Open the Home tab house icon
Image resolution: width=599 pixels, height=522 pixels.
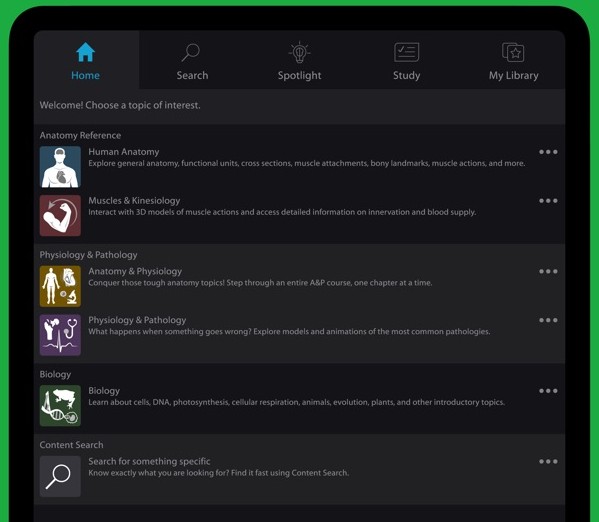tap(85, 52)
